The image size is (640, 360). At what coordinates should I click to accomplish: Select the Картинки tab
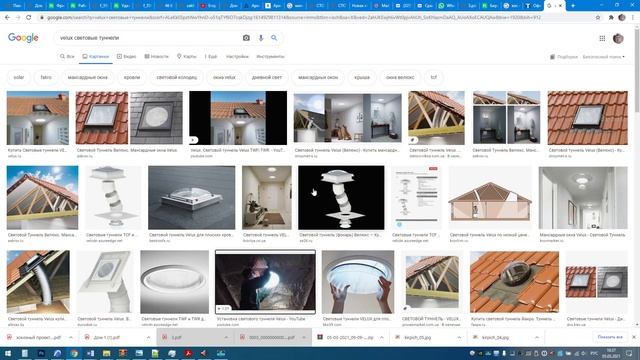[96, 56]
